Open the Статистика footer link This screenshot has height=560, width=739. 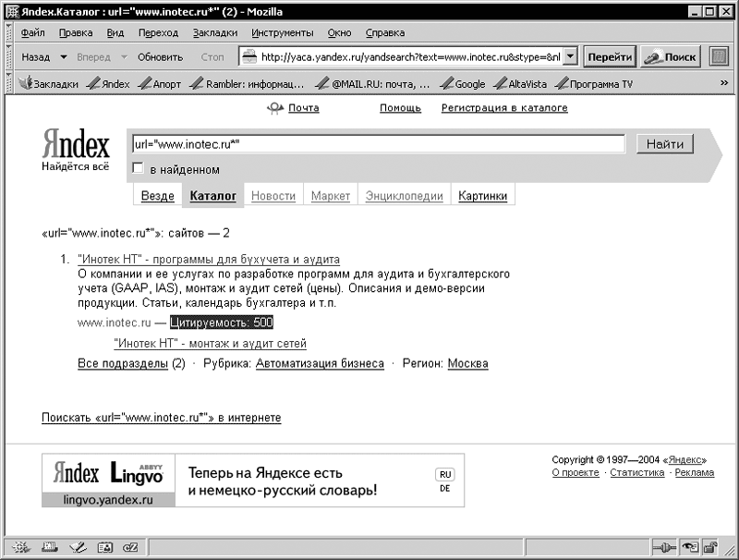(x=636, y=472)
